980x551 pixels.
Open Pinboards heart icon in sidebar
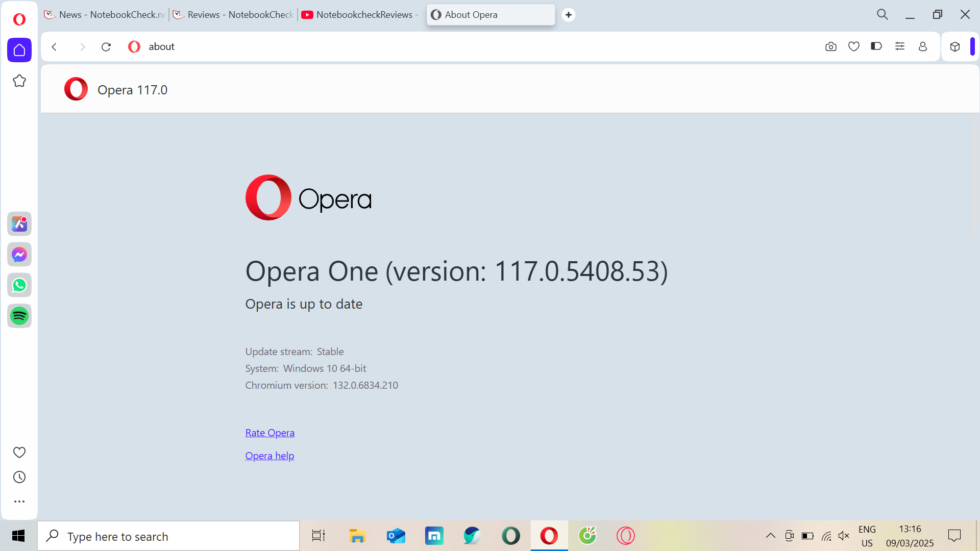(19, 453)
